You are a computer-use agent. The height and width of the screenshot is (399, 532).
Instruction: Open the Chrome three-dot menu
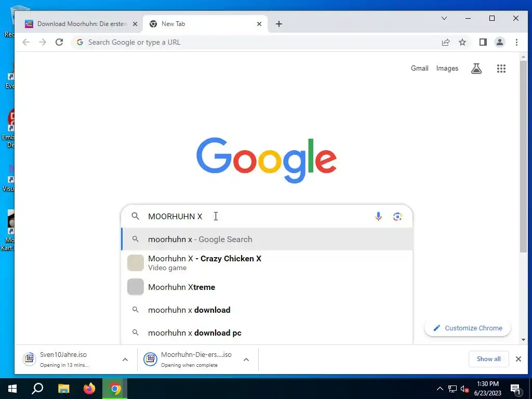[516, 42]
